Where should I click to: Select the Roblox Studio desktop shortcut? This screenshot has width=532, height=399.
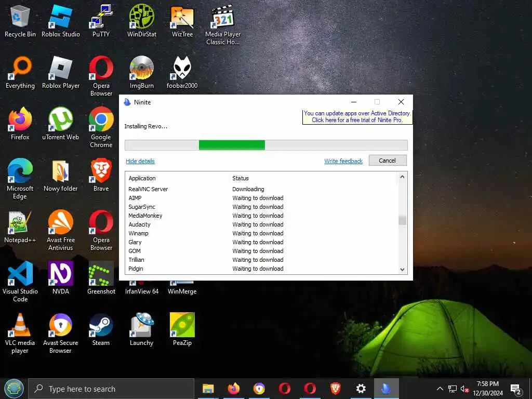(61, 21)
